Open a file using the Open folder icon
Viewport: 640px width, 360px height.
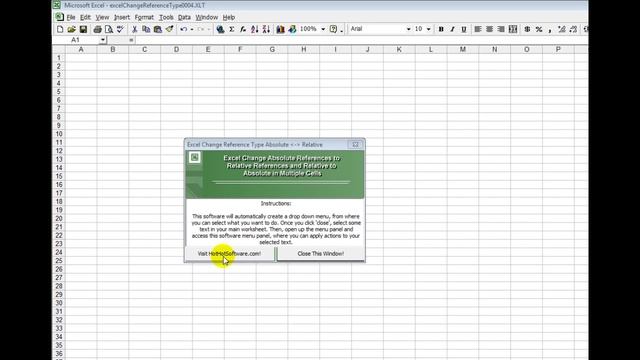pyautogui.click(x=71, y=29)
